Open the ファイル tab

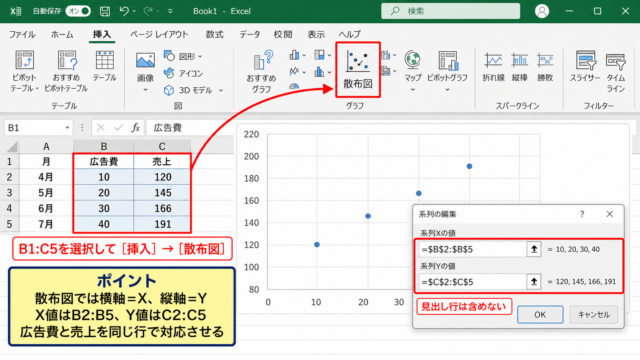(22, 34)
